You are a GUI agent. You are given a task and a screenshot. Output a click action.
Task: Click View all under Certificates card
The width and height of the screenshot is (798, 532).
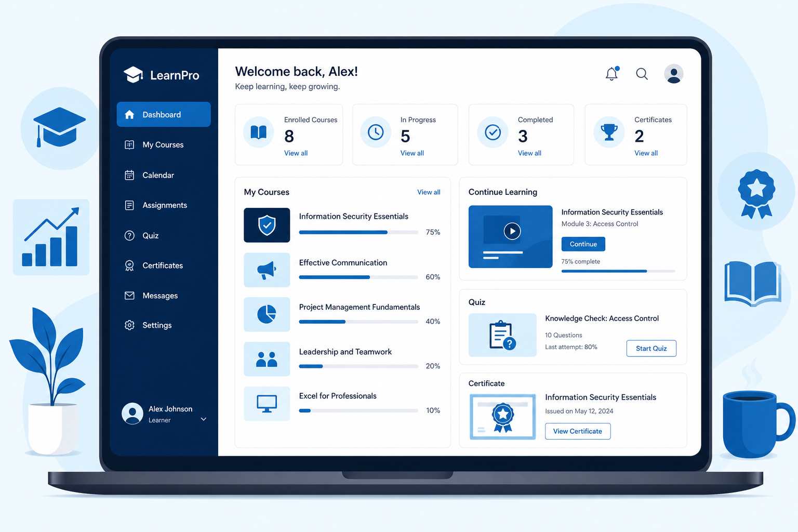click(x=646, y=153)
